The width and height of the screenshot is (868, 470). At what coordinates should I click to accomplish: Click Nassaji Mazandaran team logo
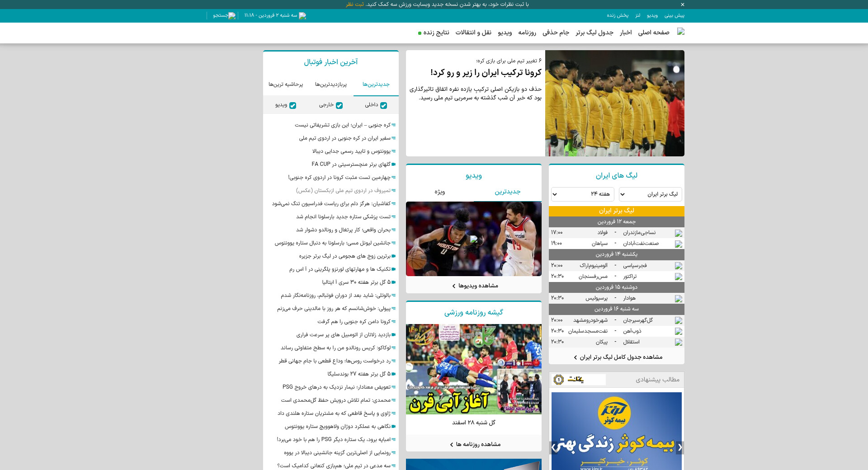pyautogui.click(x=679, y=233)
